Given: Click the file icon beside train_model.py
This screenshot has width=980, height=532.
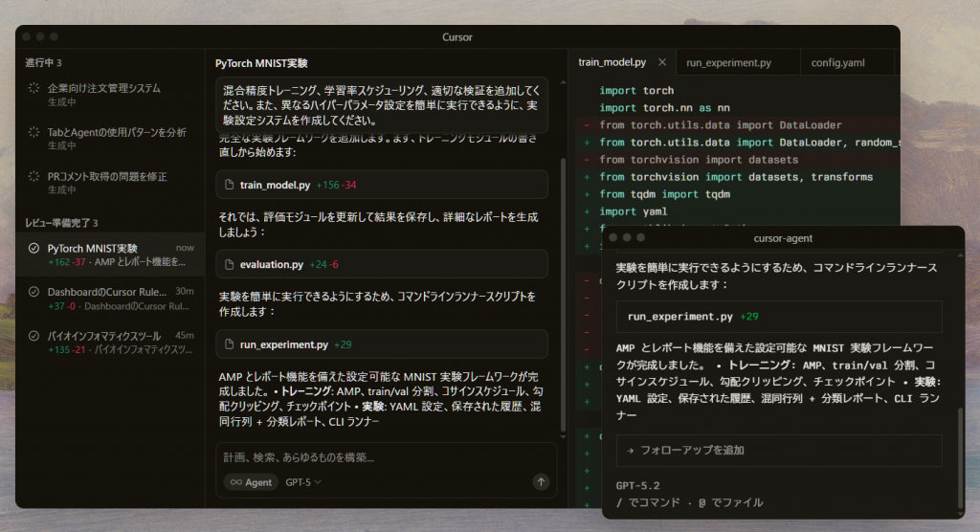Looking at the screenshot, I should click(229, 185).
